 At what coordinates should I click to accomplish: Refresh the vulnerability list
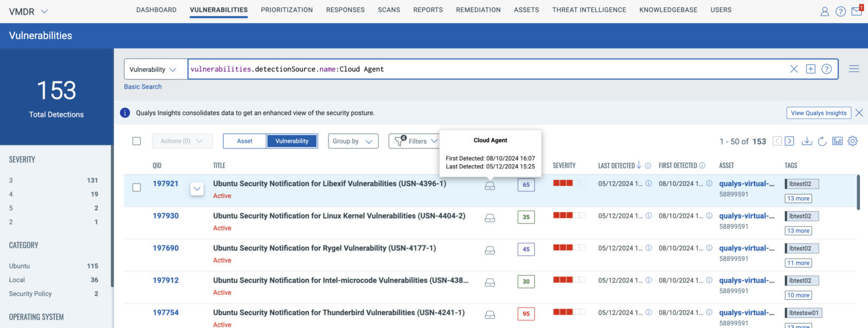822,142
